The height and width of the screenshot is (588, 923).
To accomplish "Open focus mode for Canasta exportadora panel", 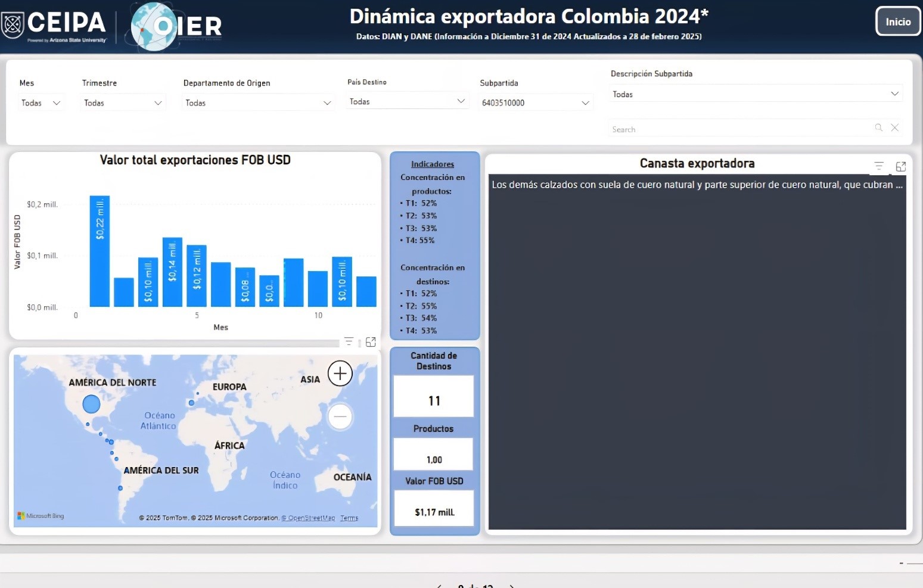I will (x=901, y=167).
